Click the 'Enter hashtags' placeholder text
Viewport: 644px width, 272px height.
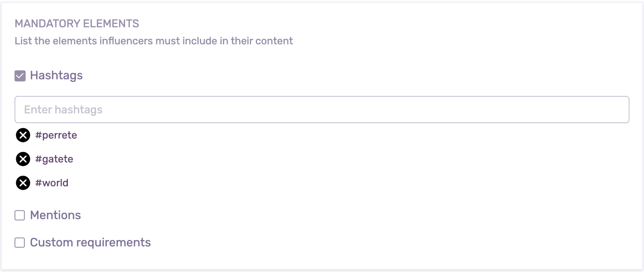(x=63, y=110)
